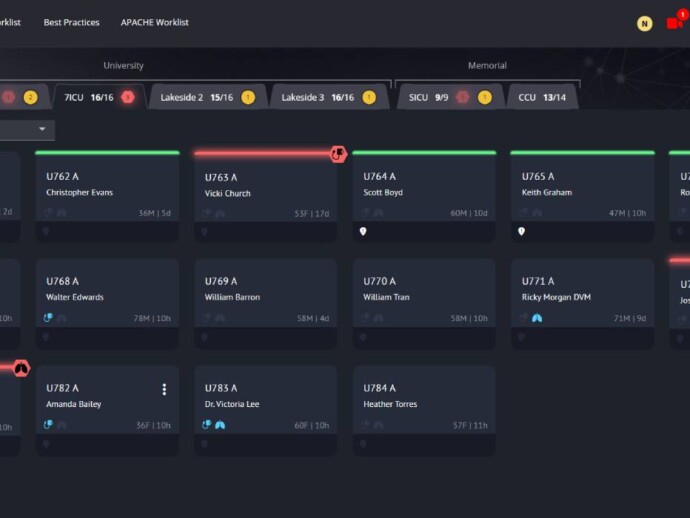
Task: Open the SICU 9/9 tab
Action: point(450,97)
